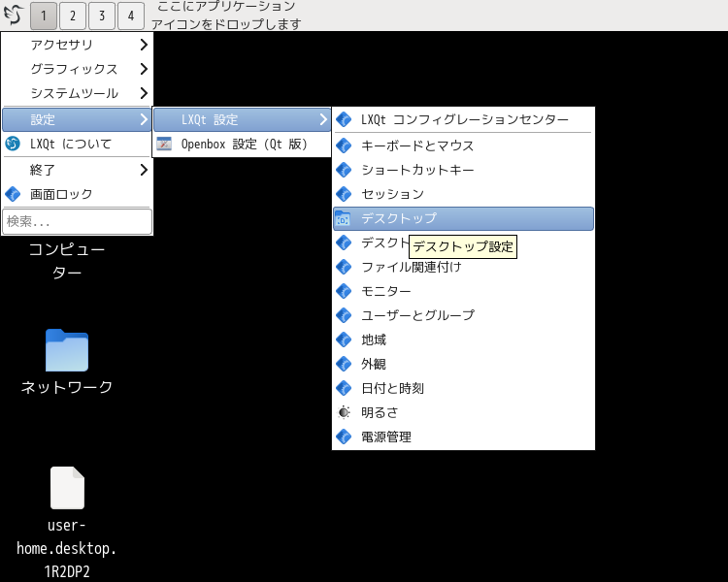
Task: Open Openbox 設定 (Qt 版)
Action: (242, 144)
